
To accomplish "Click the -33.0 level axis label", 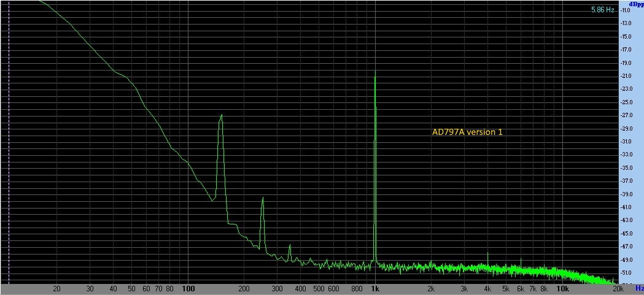I will coord(627,155).
